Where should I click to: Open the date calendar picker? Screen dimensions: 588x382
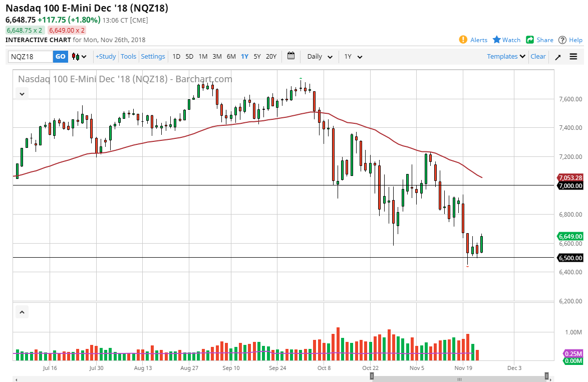[291, 56]
